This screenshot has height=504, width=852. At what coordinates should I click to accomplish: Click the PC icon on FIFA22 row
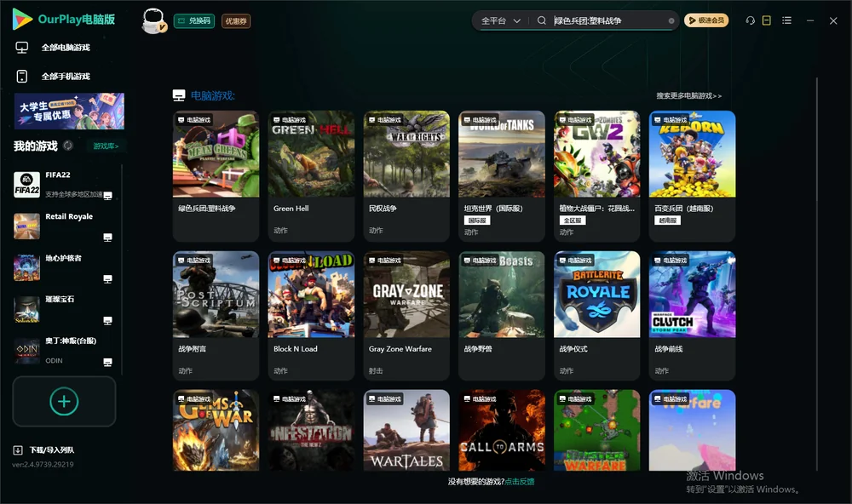[x=107, y=196]
